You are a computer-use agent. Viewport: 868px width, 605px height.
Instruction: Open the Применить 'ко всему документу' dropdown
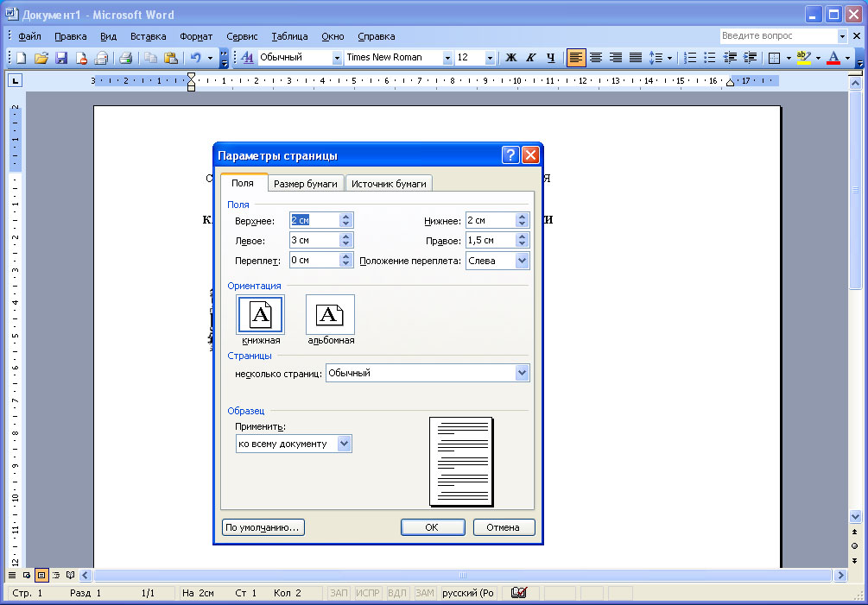point(345,444)
